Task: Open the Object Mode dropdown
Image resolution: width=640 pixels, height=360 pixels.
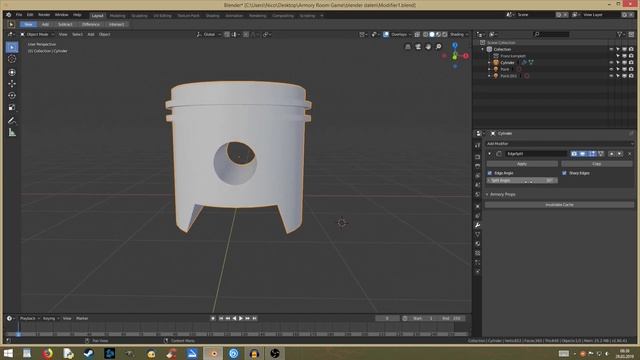Action: (37, 35)
